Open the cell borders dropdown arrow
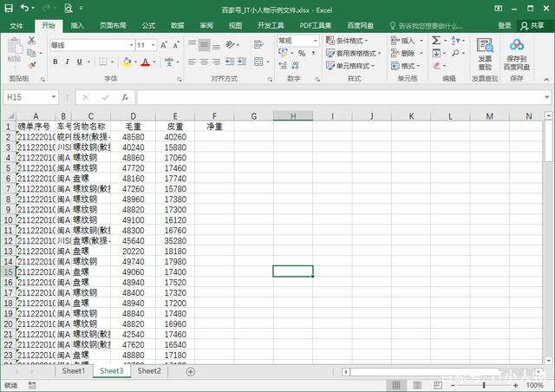The width and height of the screenshot is (555, 392). pyautogui.click(x=112, y=62)
